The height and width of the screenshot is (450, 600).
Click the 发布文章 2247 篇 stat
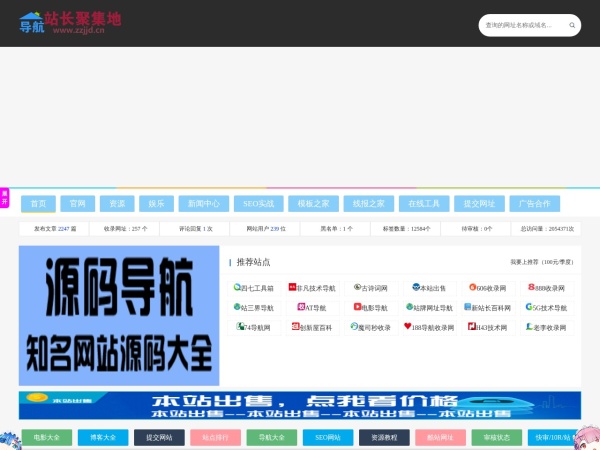[55, 229]
